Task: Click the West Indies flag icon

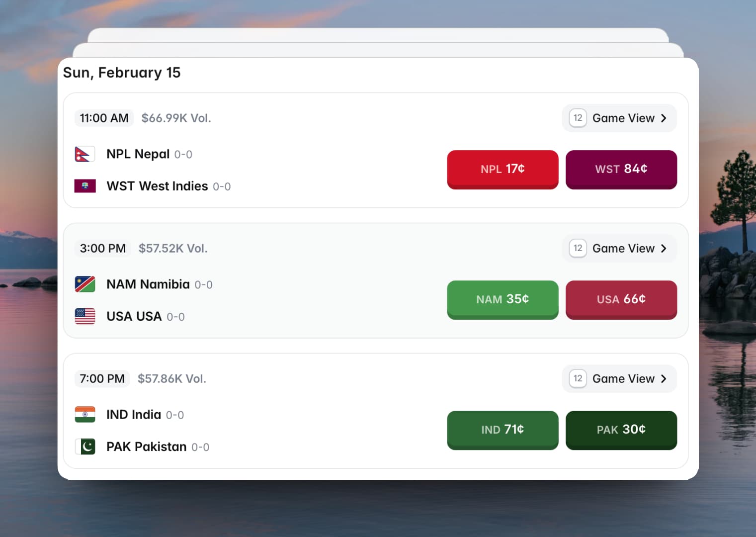Action: [85, 186]
